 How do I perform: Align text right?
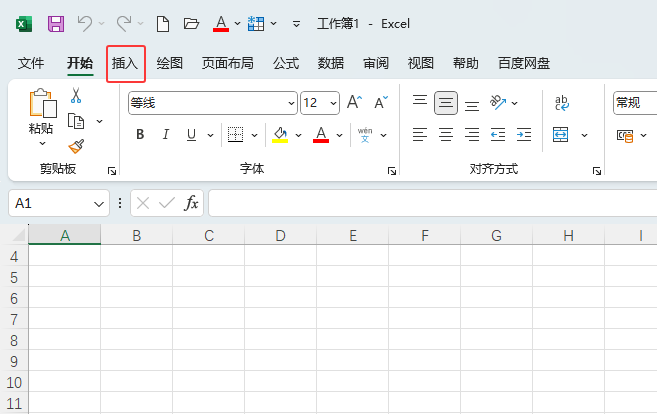point(472,135)
